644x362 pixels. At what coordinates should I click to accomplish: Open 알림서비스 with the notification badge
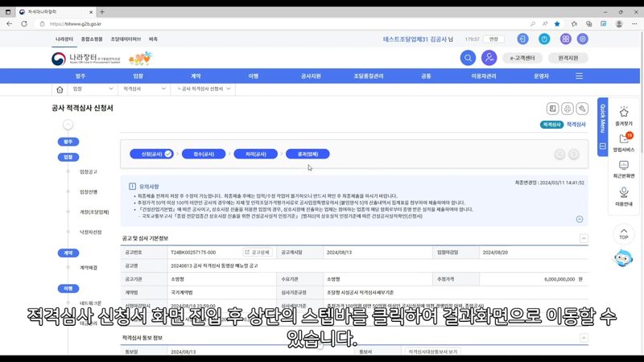[624, 142]
